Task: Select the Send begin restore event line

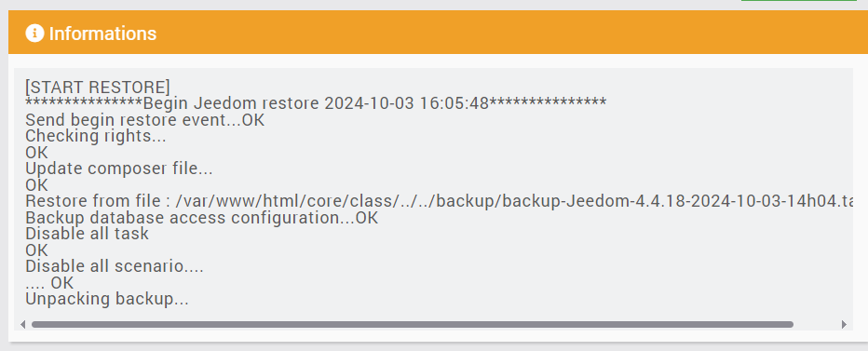Action: (145, 120)
